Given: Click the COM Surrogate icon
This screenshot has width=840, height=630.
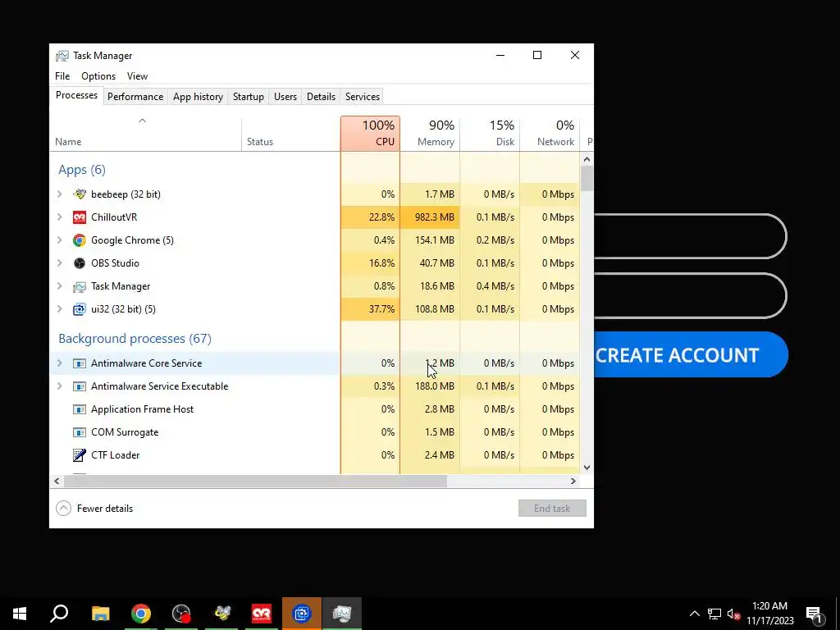Looking at the screenshot, I should pyautogui.click(x=80, y=433).
